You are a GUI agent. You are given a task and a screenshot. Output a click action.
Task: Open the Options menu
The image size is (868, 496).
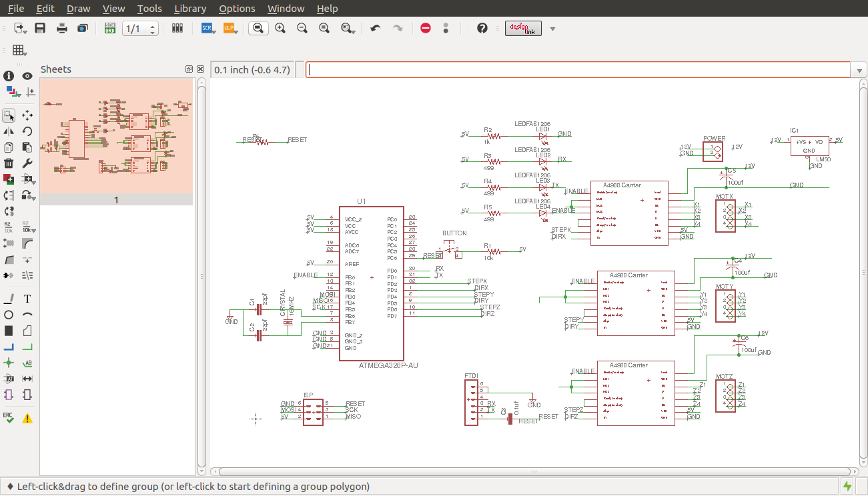pyautogui.click(x=237, y=9)
